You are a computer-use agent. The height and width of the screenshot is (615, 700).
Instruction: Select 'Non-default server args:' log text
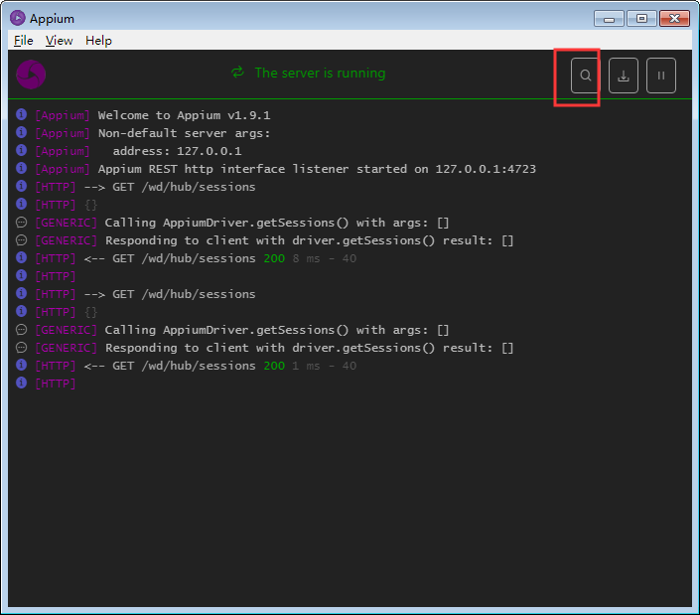click(185, 133)
